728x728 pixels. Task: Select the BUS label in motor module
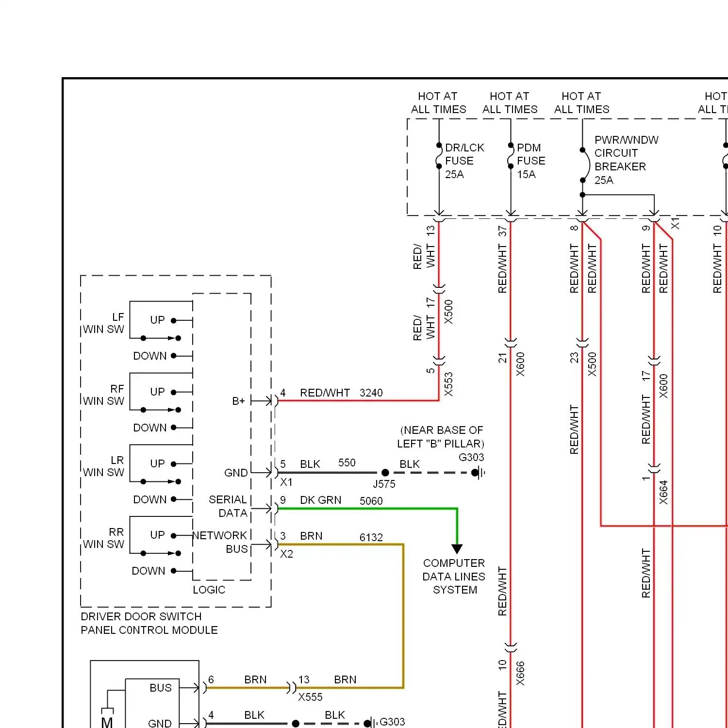click(161, 688)
